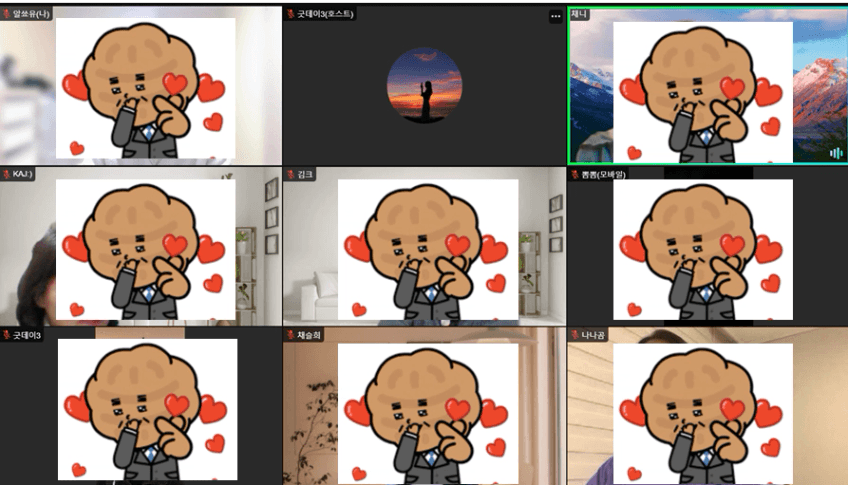
Task: Click the muted microphone icon beside 알쏘유(나)
Action: [x=6, y=14]
